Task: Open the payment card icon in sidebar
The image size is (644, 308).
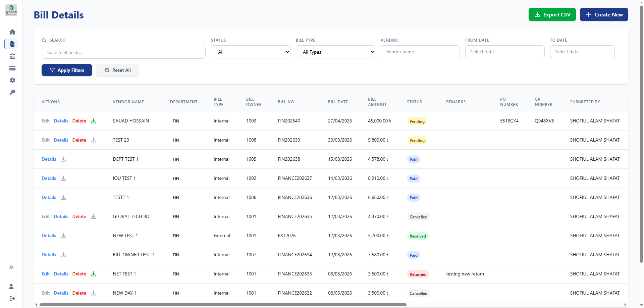Action: pyautogui.click(x=12, y=68)
